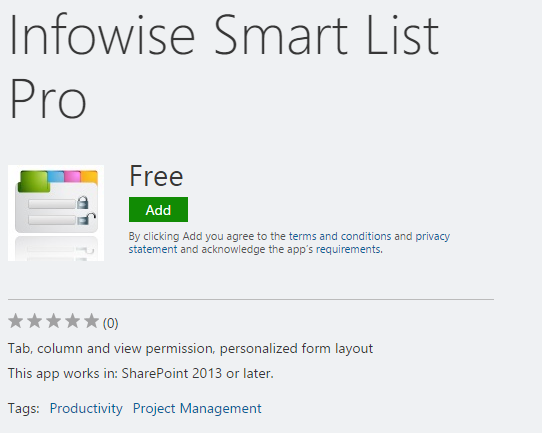Click the closed padlock in app logo
The width and height of the screenshot is (542, 433).
tap(82, 203)
